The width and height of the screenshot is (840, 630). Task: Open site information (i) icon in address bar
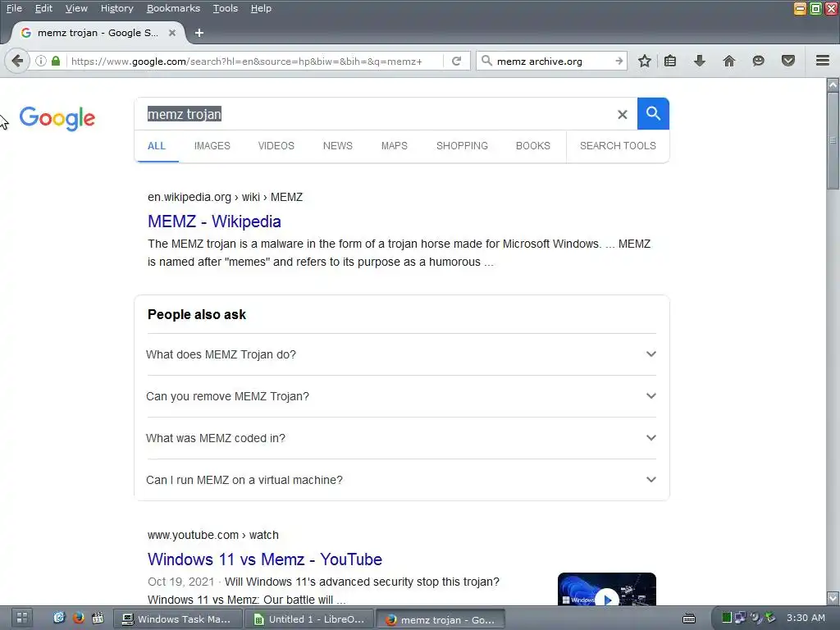(41, 61)
